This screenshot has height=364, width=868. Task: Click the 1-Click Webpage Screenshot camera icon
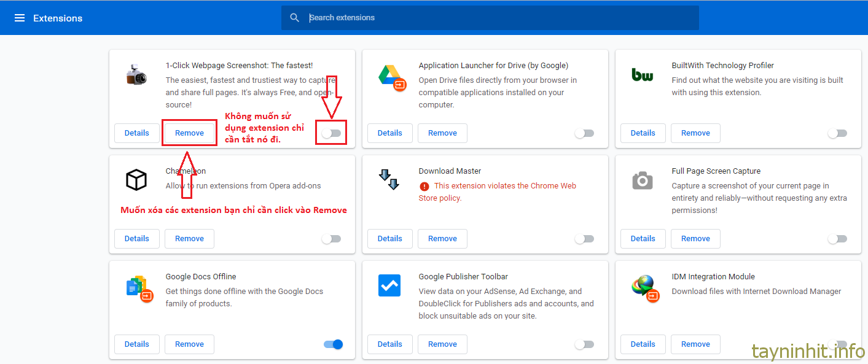[136, 76]
